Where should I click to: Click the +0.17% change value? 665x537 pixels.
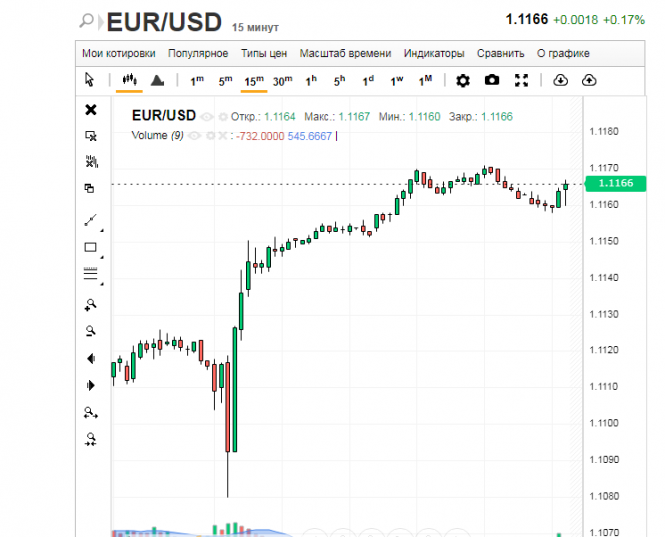tap(624, 20)
